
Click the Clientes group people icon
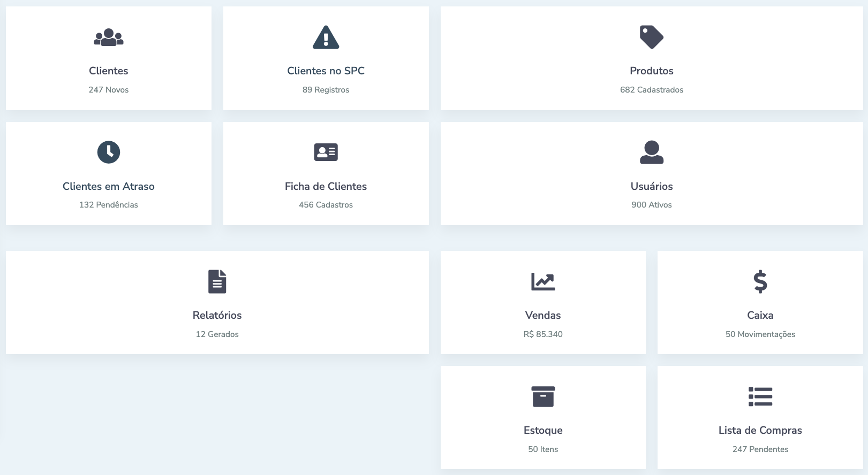(109, 37)
